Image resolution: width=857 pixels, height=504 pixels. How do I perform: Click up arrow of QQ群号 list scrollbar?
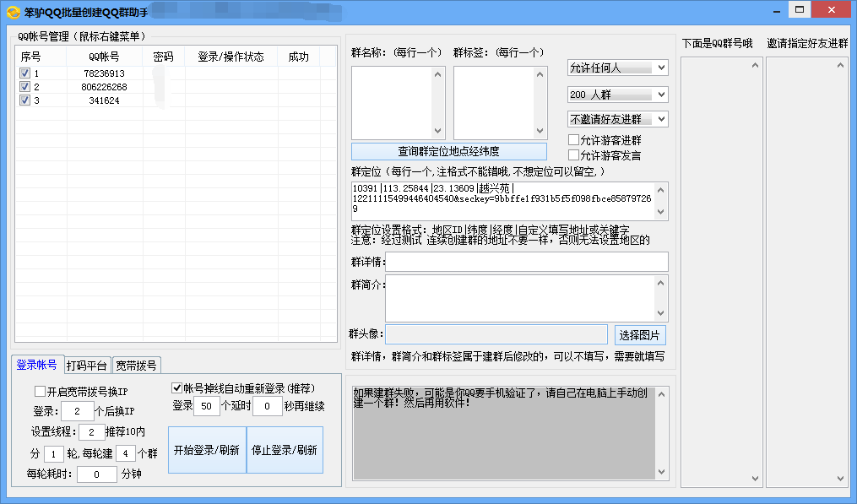click(755, 65)
